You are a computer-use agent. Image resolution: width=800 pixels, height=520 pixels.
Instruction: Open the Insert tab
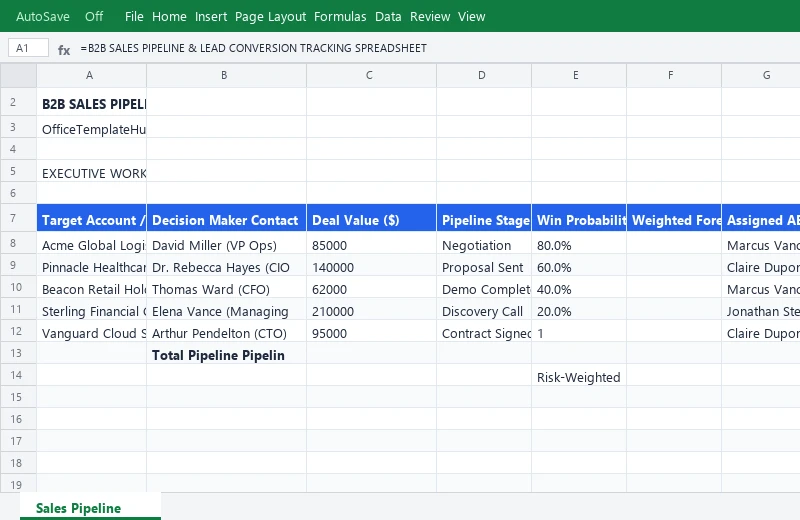point(211,16)
